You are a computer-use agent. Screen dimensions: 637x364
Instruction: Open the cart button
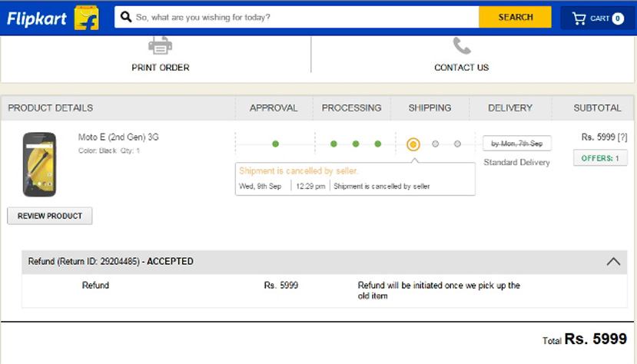597,18
